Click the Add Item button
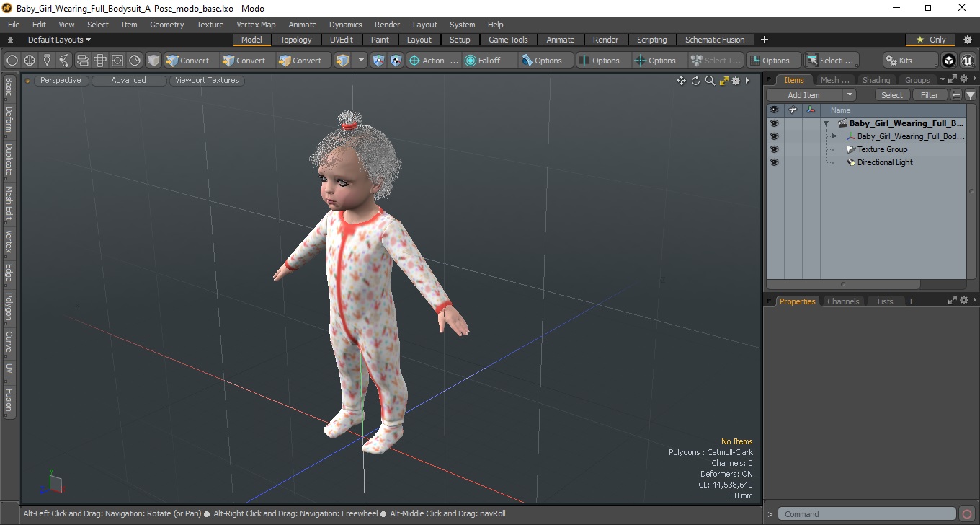The image size is (980, 525). pyautogui.click(x=804, y=95)
